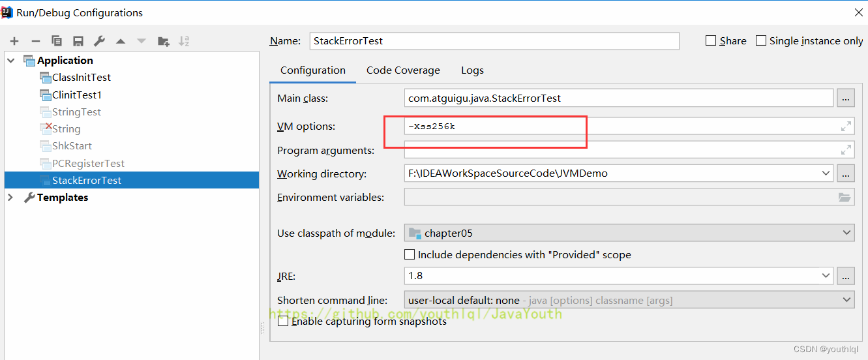Save configuration with the floppy disk icon
This screenshot has height=360, width=868.
click(x=78, y=41)
